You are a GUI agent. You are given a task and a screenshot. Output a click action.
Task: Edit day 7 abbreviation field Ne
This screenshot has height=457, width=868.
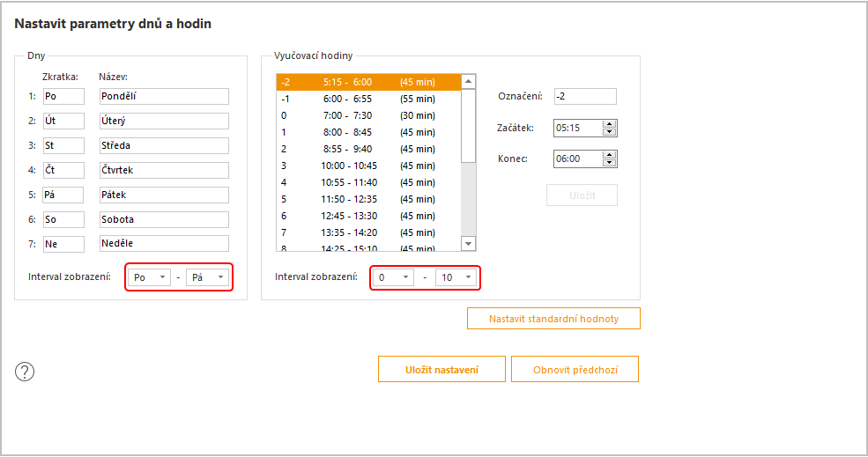[x=63, y=244]
